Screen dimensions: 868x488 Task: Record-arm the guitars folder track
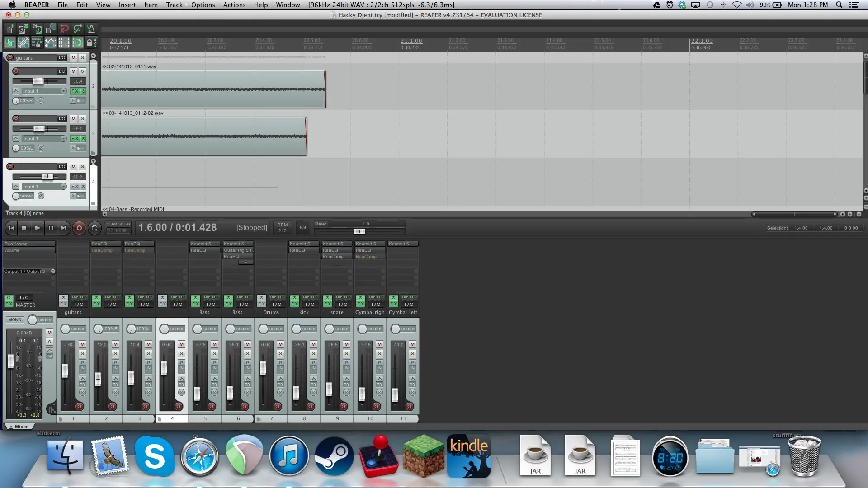(x=10, y=58)
